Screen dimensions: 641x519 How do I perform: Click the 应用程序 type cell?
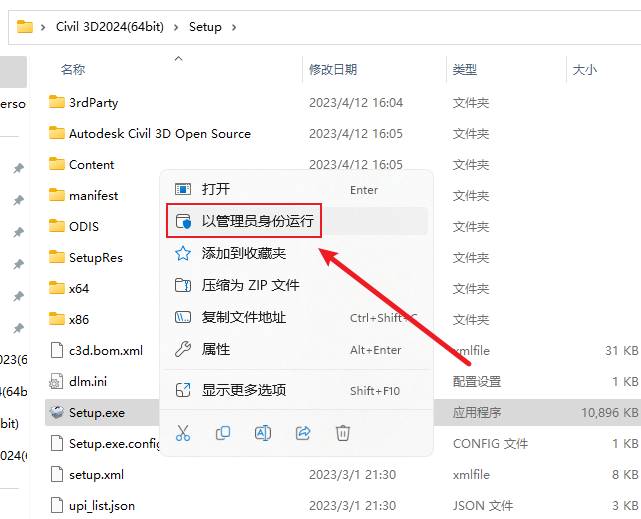click(x=477, y=412)
